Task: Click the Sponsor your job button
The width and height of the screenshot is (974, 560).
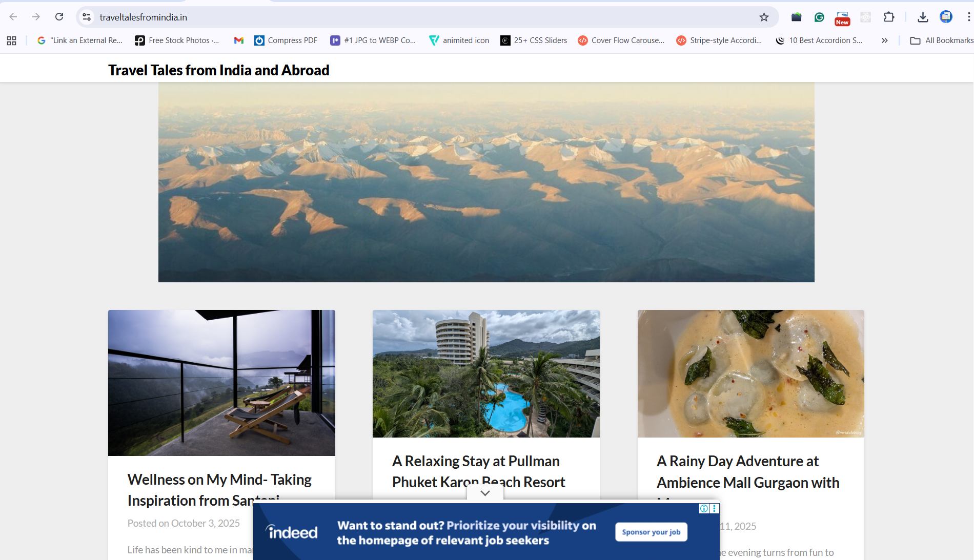Action: [x=651, y=532]
